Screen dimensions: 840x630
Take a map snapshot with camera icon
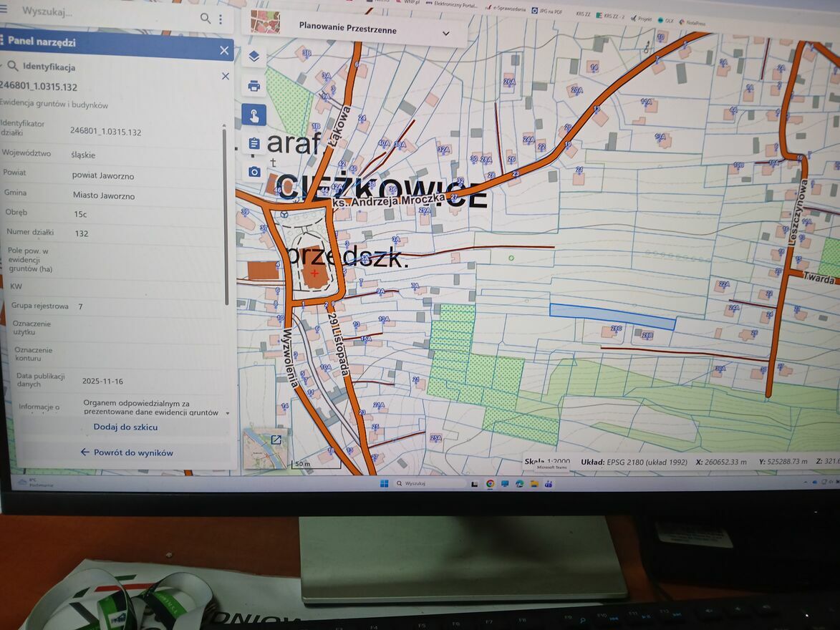coord(254,172)
